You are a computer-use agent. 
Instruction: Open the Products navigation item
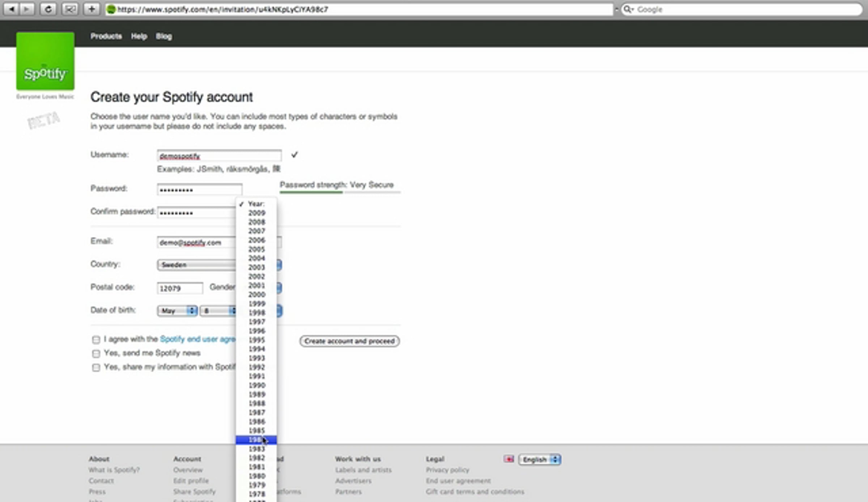pyautogui.click(x=106, y=36)
